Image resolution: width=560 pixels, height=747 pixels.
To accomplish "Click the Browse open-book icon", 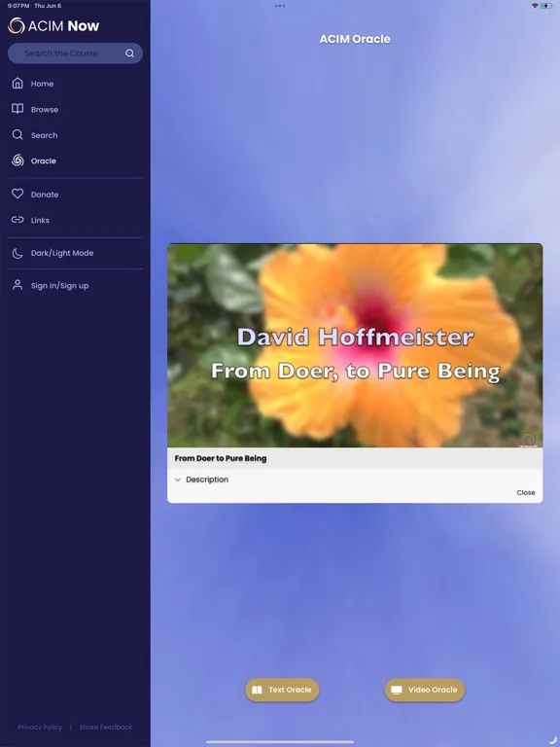I will tap(17, 109).
